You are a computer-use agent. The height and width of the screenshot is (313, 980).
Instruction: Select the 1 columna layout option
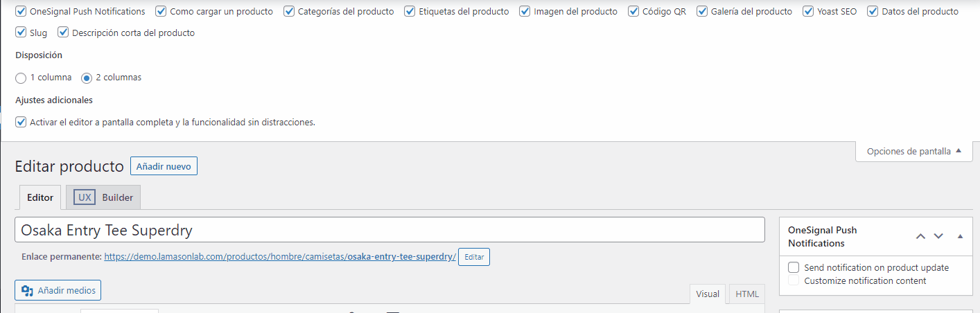point(21,78)
